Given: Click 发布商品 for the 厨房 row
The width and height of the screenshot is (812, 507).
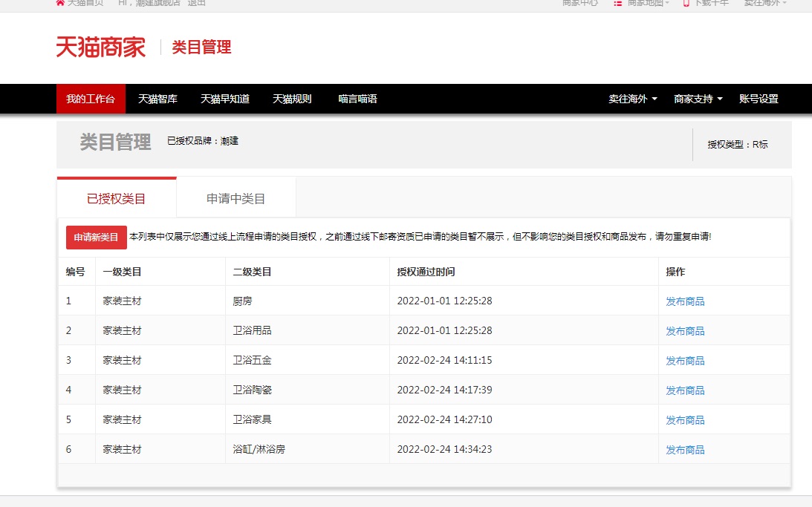Looking at the screenshot, I should click(685, 301).
